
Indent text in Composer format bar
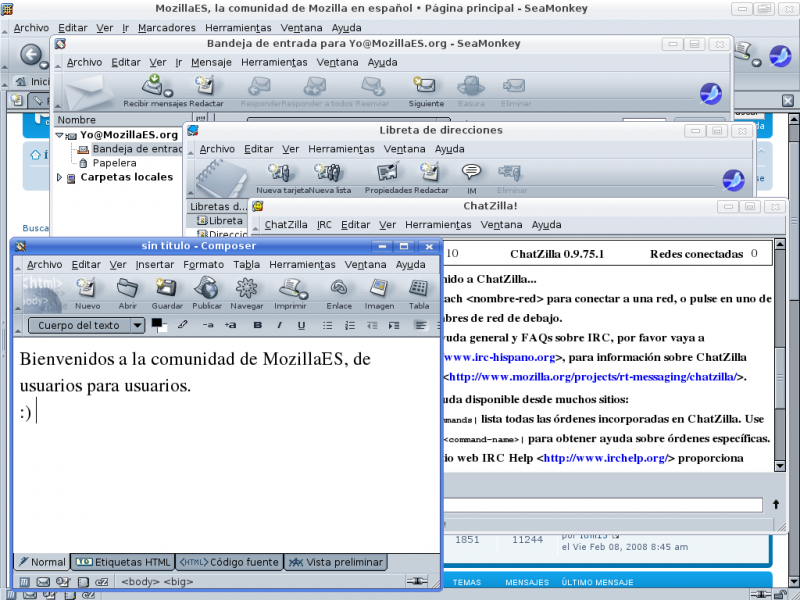[394, 325]
